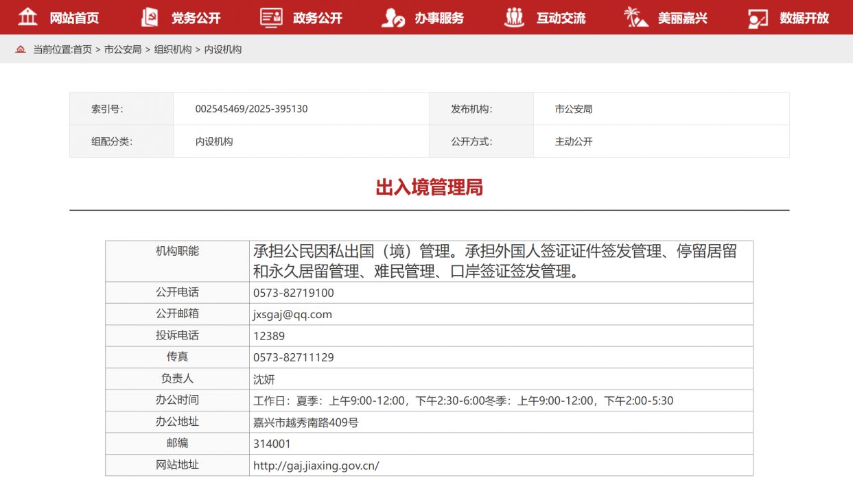Click the 出入境管理局 page title
The width and height of the screenshot is (853, 504).
[x=429, y=187]
